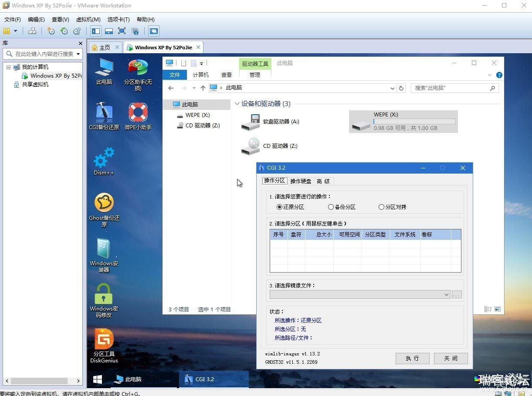
Task: Click the 关闭 button in CGI
Action: point(451,358)
